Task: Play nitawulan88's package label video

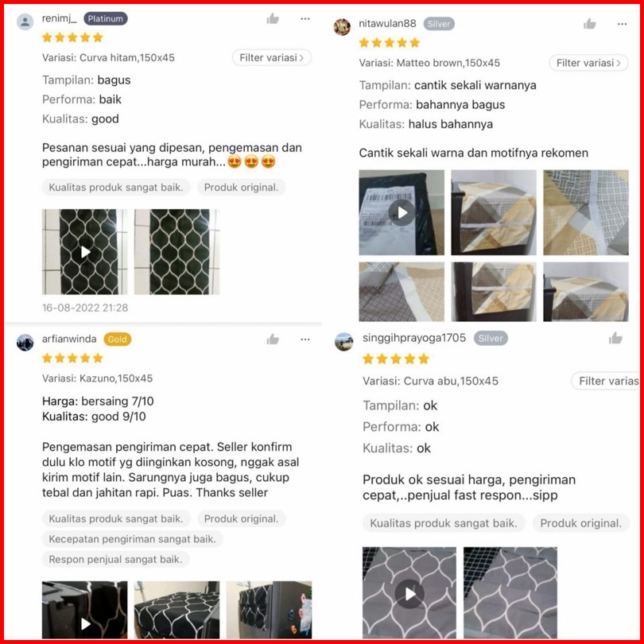Action: pyautogui.click(x=402, y=212)
